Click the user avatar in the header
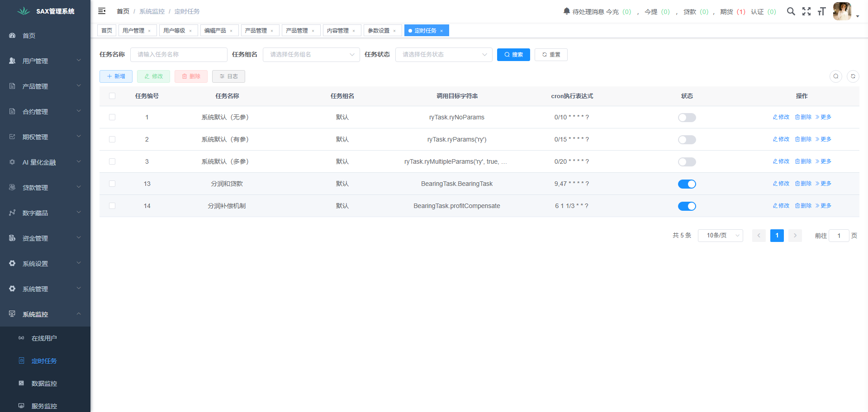 click(842, 11)
